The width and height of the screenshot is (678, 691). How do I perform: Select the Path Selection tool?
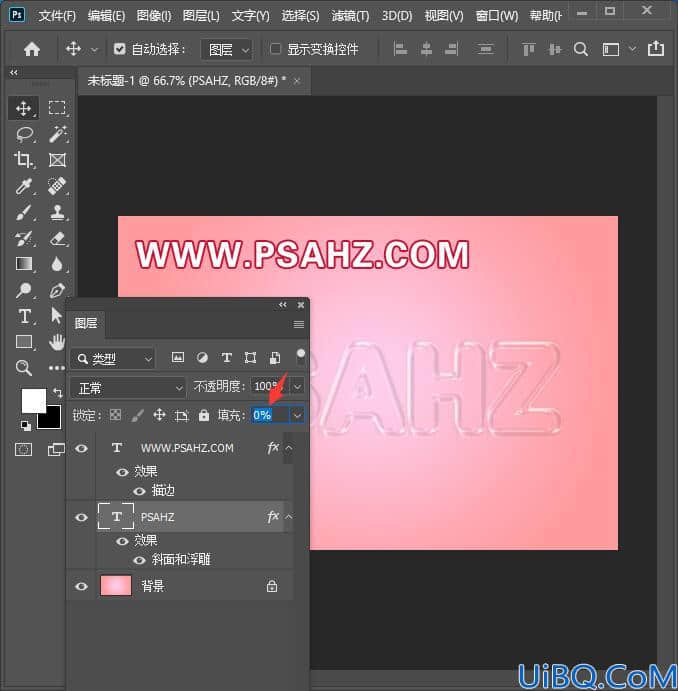pyautogui.click(x=56, y=316)
